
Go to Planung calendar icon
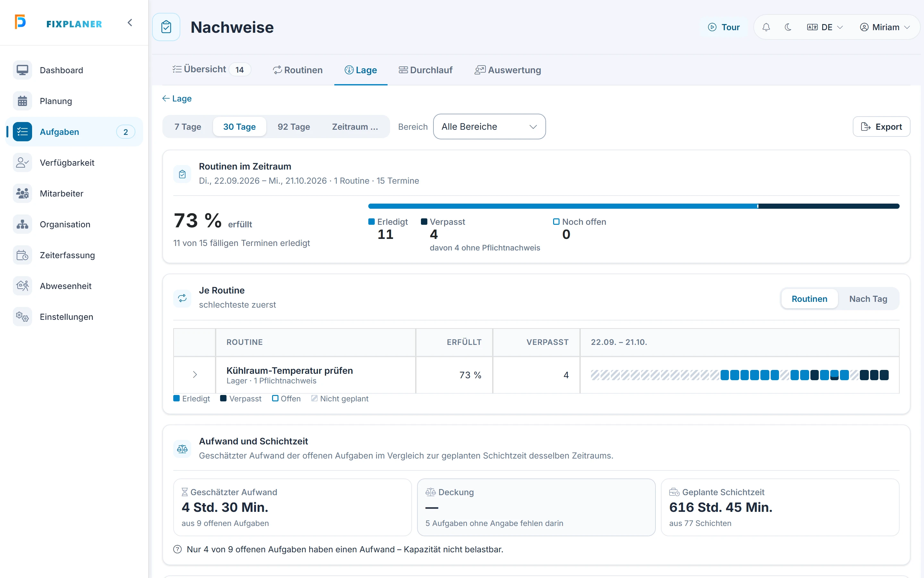22,101
